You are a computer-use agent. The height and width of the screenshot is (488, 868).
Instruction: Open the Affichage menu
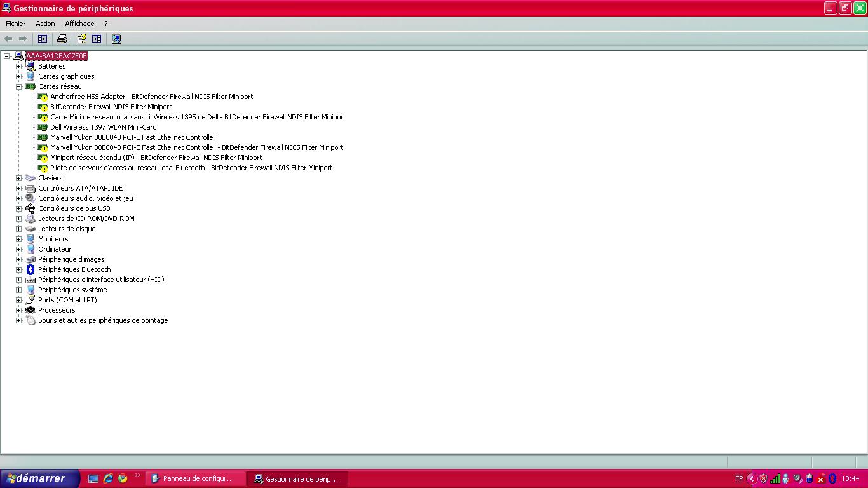click(x=79, y=24)
